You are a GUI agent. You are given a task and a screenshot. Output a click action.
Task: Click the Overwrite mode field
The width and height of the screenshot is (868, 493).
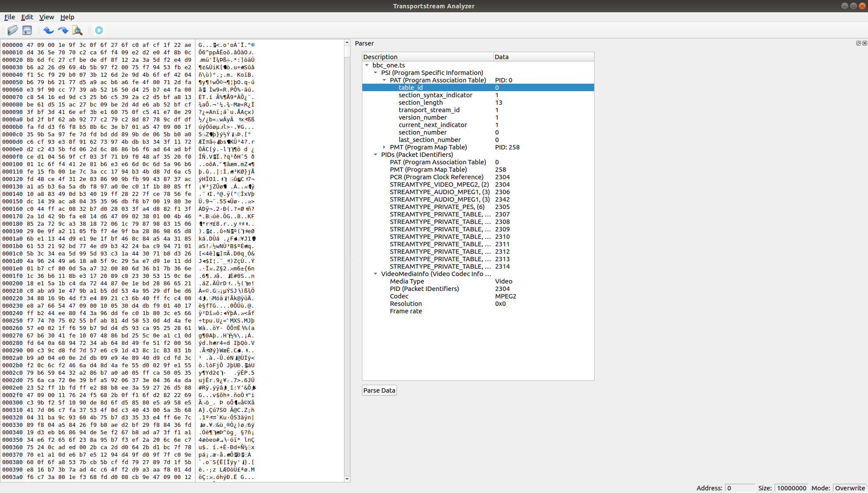coord(850,488)
